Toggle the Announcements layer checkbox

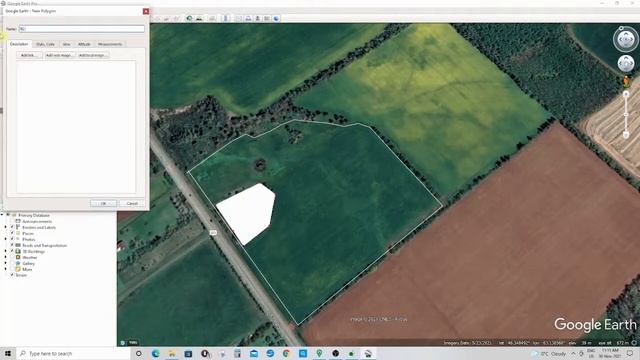(x=12, y=221)
